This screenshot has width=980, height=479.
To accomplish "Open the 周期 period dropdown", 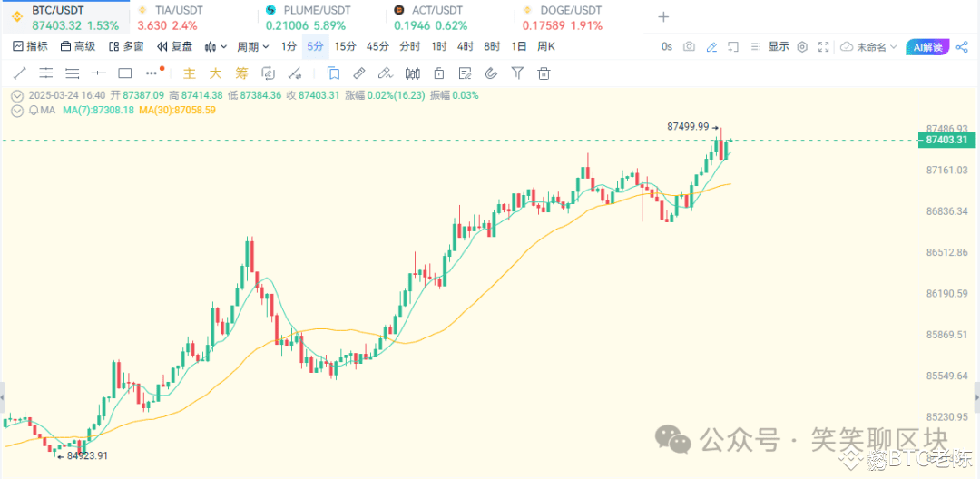I will [253, 47].
